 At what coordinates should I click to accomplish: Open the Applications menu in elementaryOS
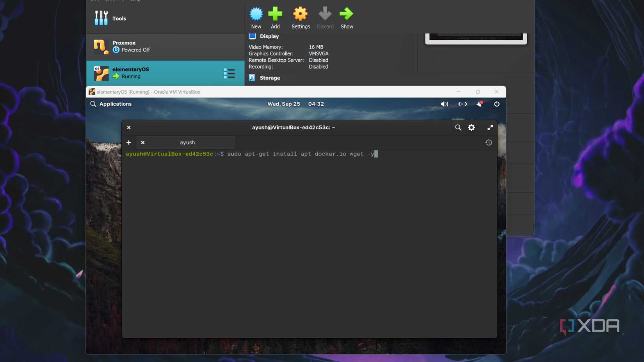112,104
